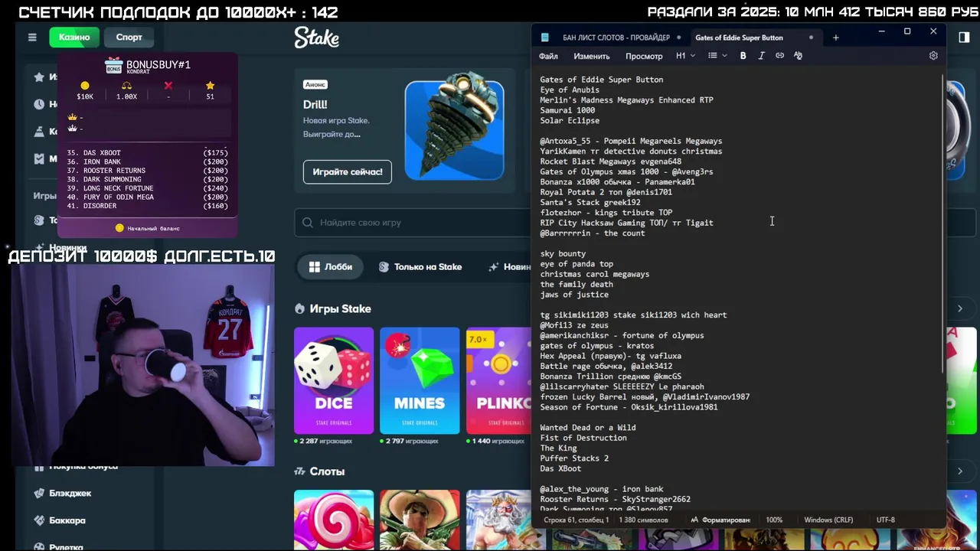Clear formatting in Notepad toolbar
This screenshot has height=551, width=980.
click(x=798, y=56)
